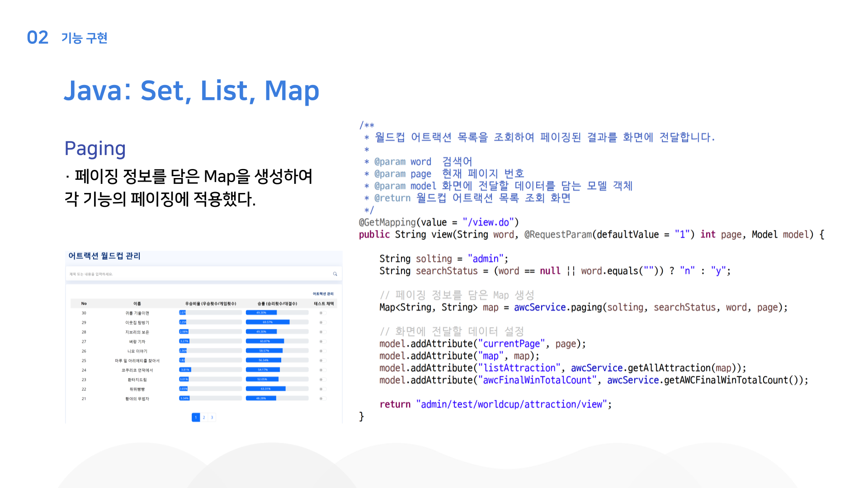Select pagination page 1 button

196,418
